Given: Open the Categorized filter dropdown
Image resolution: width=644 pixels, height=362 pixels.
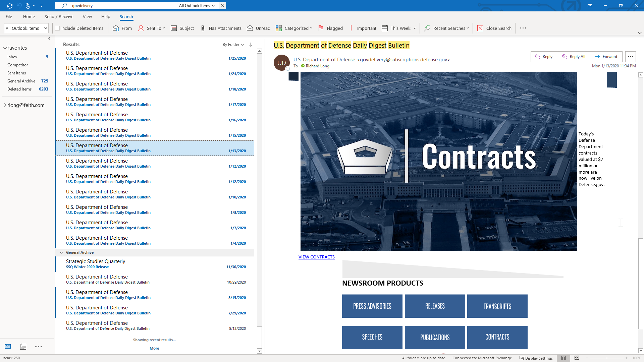Looking at the screenshot, I should coord(294,28).
